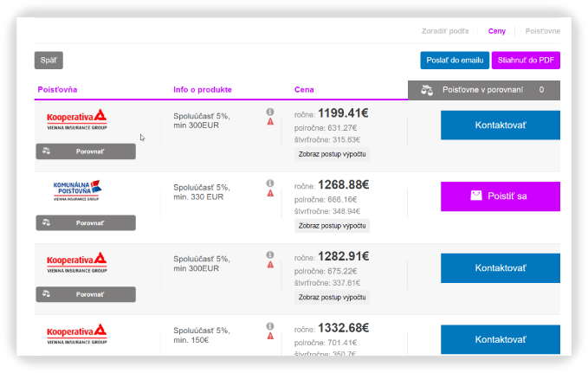Download results with Stiahnuť do PDF
This screenshot has height=373, width=588.
526,61
